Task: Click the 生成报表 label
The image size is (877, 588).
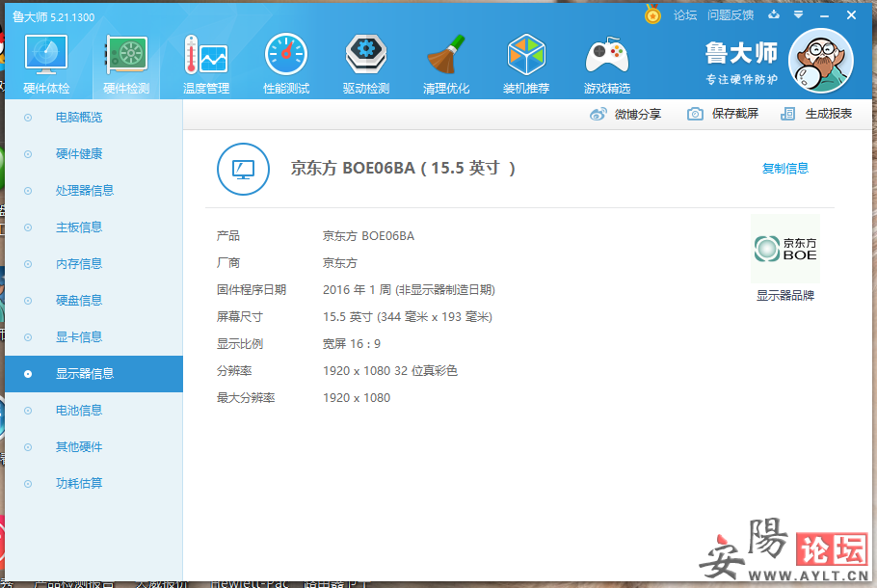Action: coord(829,114)
